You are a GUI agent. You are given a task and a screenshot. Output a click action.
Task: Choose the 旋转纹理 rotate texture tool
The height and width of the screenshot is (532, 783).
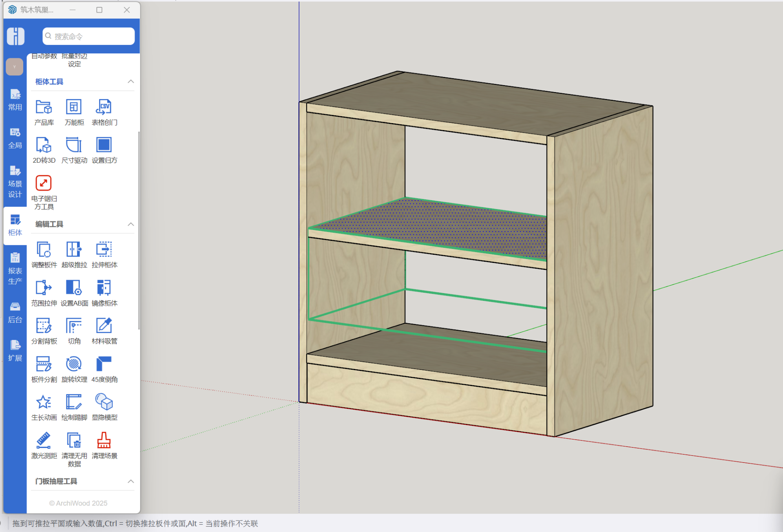point(74,364)
